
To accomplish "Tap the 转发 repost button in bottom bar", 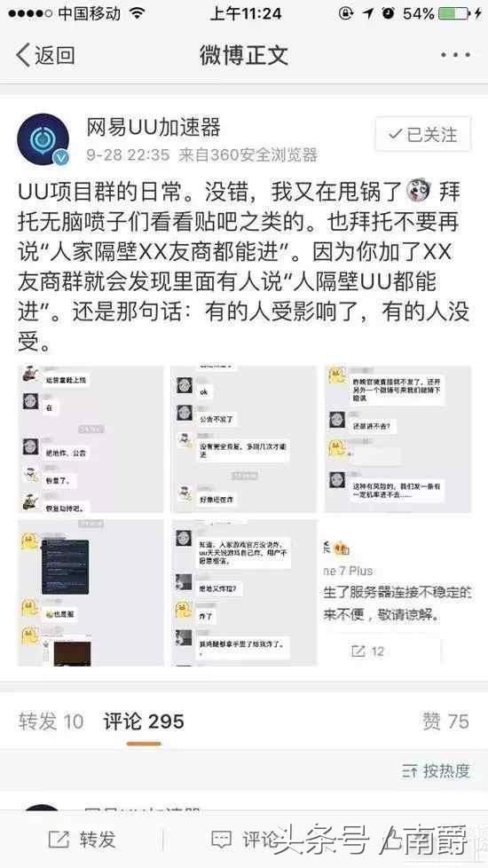I will [82, 840].
